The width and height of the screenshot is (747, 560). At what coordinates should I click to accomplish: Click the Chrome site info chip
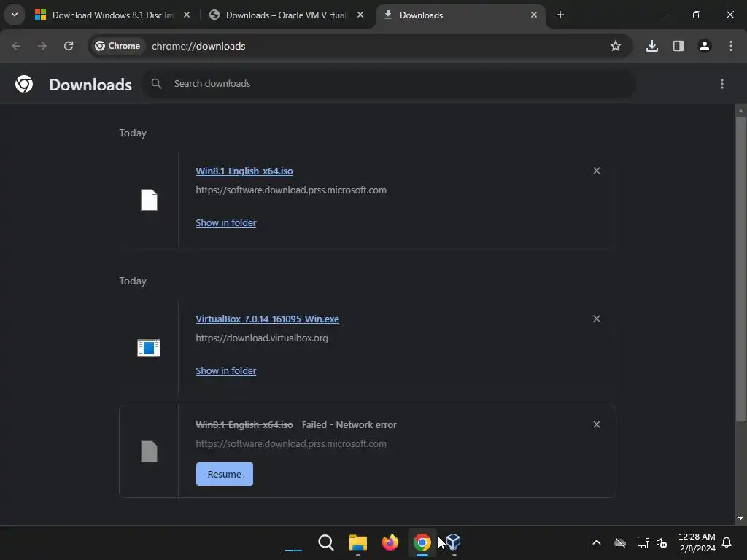point(117,46)
